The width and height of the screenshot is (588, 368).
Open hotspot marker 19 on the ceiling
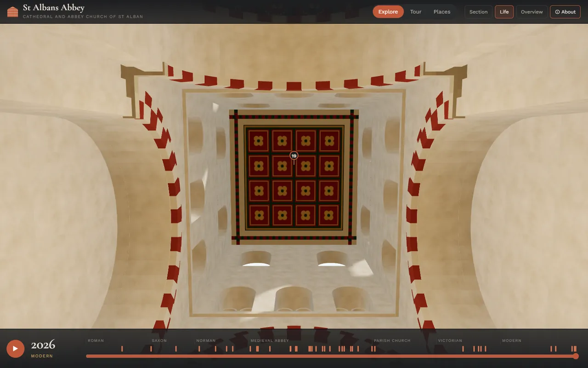pyautogui.click(x=294, y=156)
